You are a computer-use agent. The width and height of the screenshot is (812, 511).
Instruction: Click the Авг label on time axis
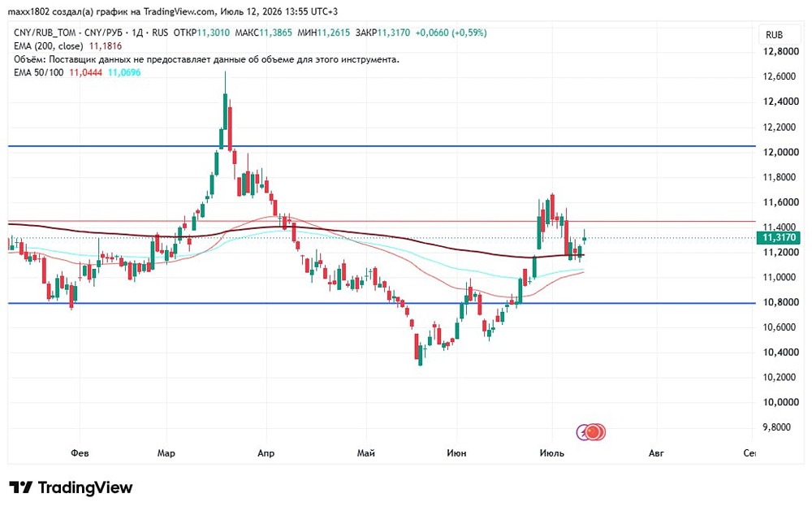coord(656,453)
